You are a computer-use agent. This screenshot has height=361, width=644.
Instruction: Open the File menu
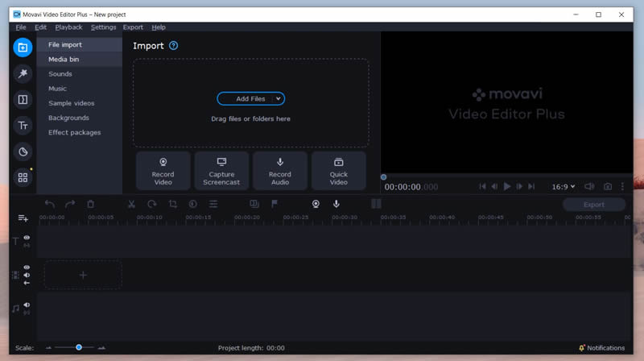[21, 27]
